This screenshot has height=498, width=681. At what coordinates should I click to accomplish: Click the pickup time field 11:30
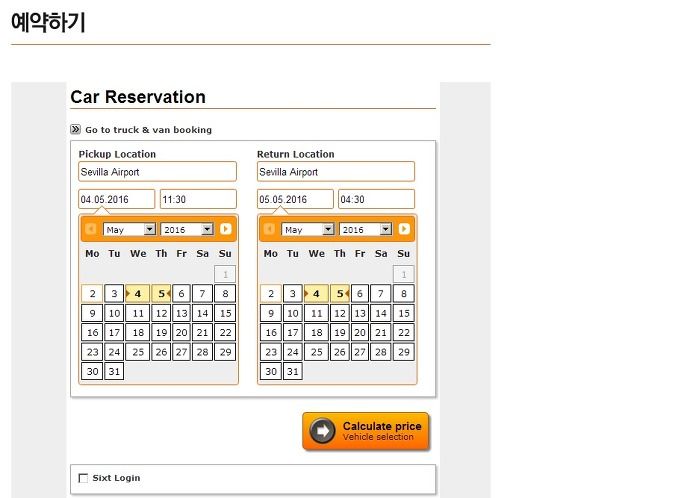(x=198, y=199)
